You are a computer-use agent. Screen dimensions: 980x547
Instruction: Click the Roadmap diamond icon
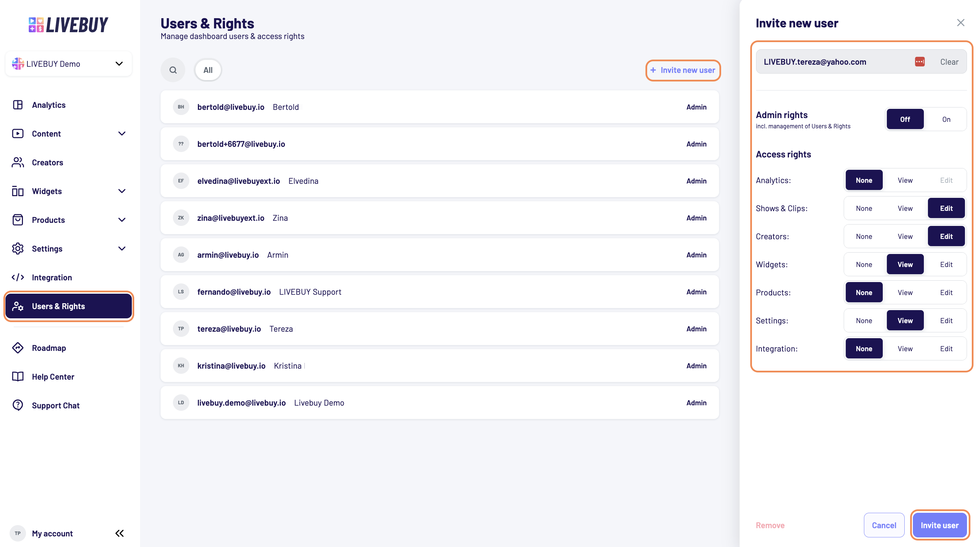point(18,348)
